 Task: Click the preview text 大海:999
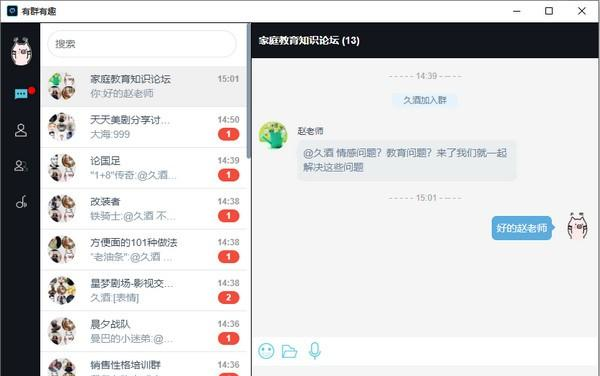(110, 135)
